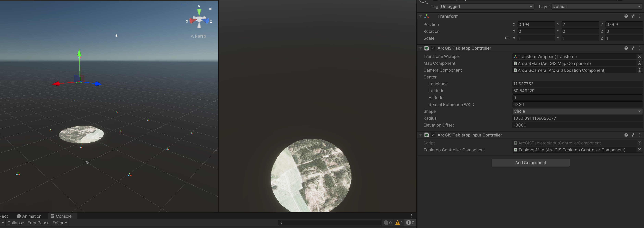The height and width of the screenshot is (228, 644).
Task: Click the ArcGISCamera reference field
Action: [574, 70]
